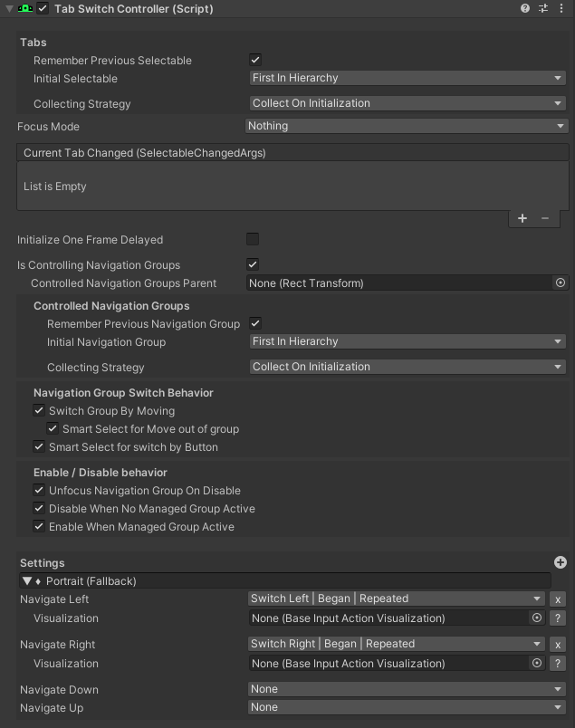Collapse the Portrait (Fallback) settings foldout
The height and width of the screenshot is (728, 575).
pos(27,581)
